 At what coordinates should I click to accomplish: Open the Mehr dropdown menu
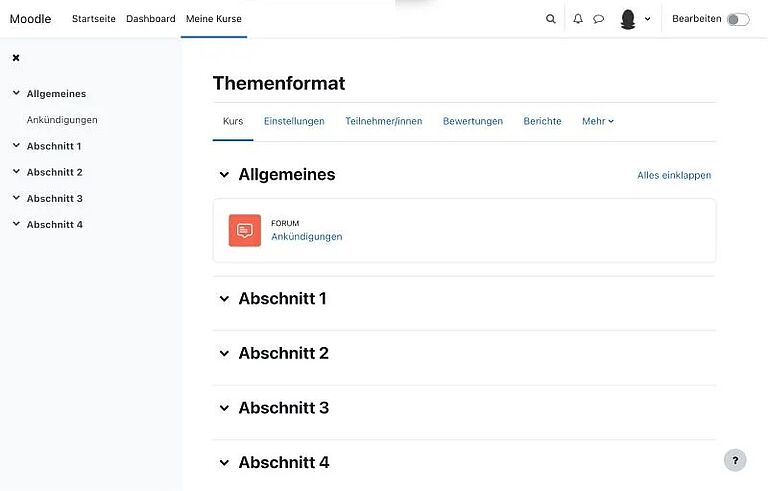[x=598, y=121]
